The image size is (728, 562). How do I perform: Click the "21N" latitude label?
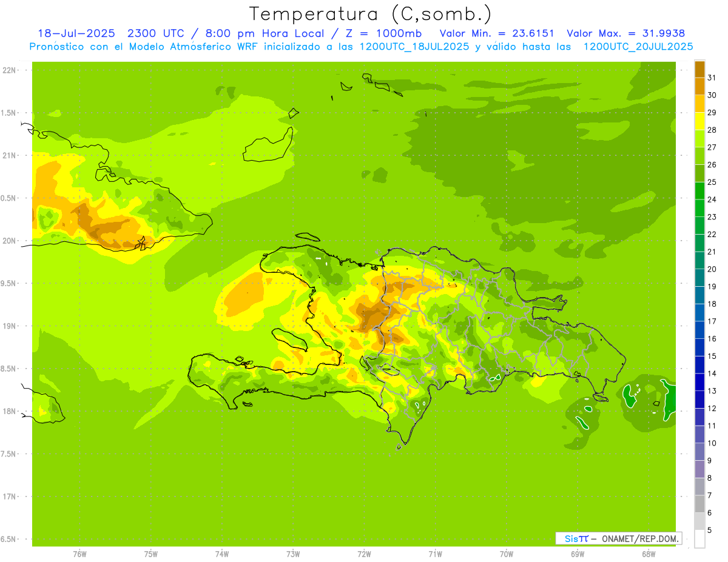(10, 156)
